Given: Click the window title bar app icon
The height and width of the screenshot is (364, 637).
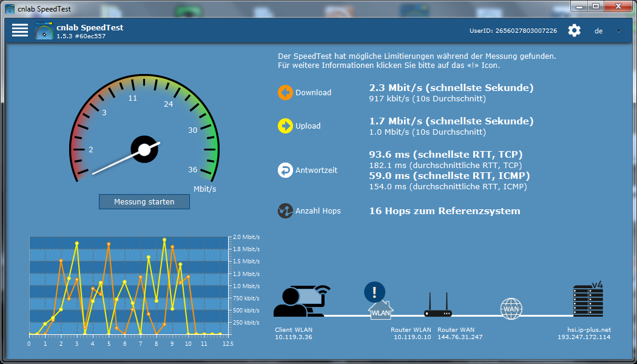Looking at the screenshot, I should pos(10,8).
